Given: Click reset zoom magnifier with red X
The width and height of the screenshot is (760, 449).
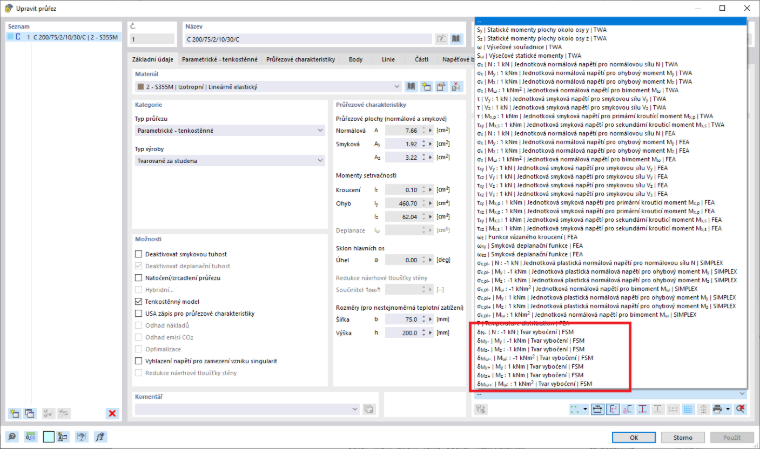Looking at the screenshot, I should (x=740, y=409).
